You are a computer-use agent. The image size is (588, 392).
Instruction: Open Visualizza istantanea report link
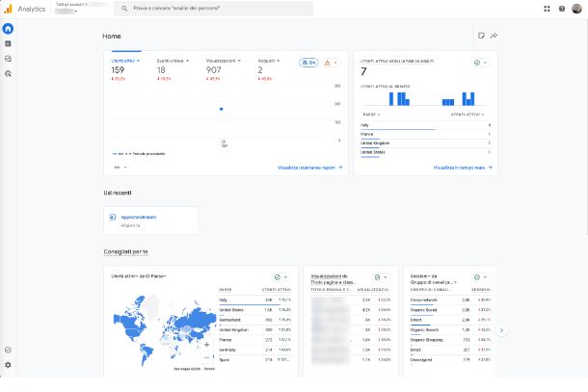point(309,168)
